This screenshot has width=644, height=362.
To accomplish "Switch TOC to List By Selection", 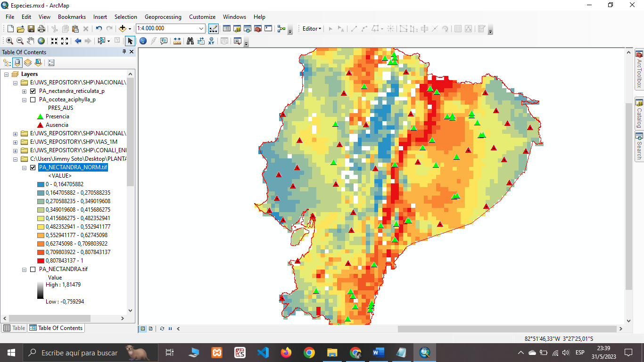I will coord(38,62).
